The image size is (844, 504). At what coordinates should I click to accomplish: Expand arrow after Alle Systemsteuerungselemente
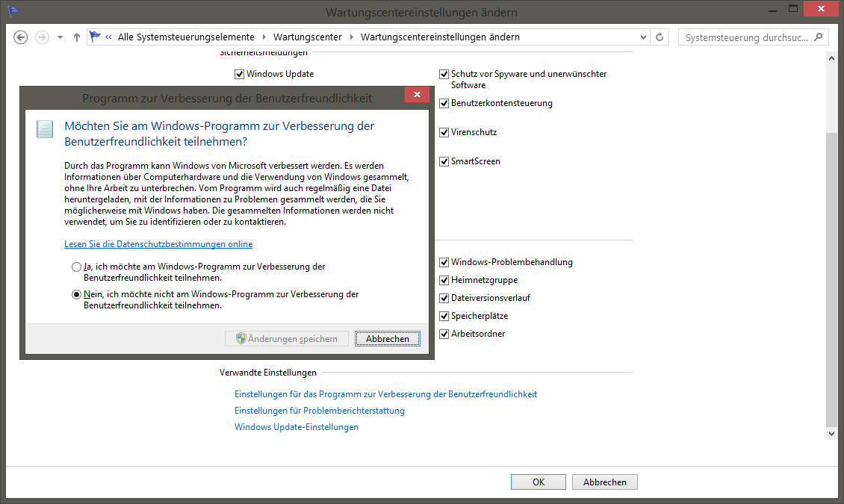click(x=264, y=37)
